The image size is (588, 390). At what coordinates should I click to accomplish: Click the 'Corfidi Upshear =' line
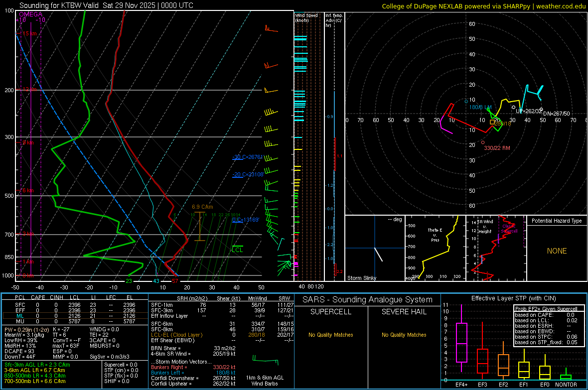(x=193, y=384)
